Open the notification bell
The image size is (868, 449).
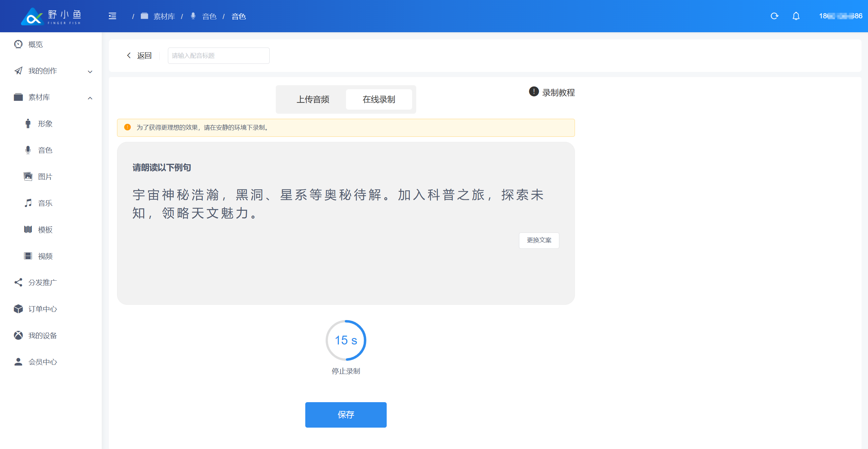(x=796, y=16)
